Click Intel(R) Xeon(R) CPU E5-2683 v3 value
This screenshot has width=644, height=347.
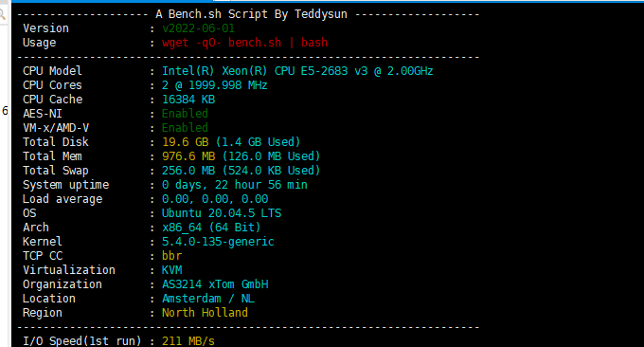coord(297,71)
